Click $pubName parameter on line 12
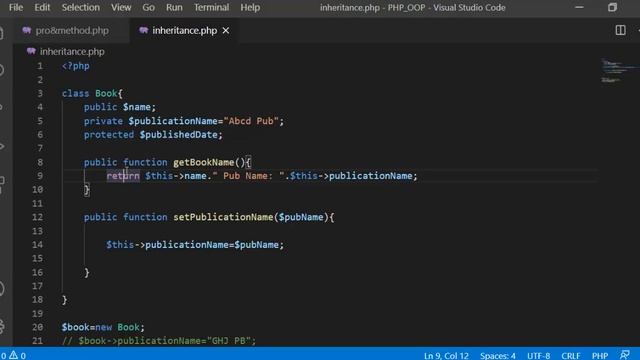Screen dimensions: 640x360 301,217
